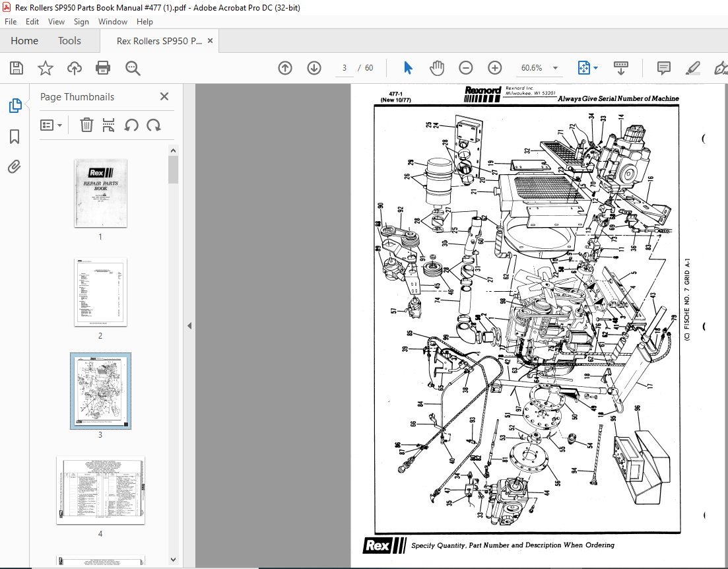Open the Edit menu

32,21
